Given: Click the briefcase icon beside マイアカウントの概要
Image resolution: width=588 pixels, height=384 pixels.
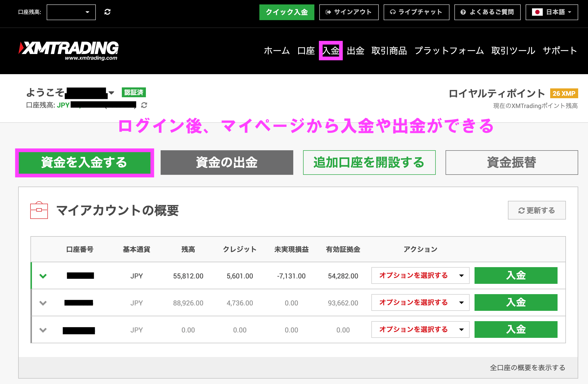Looking at the screenshot, I should point(39,210).
